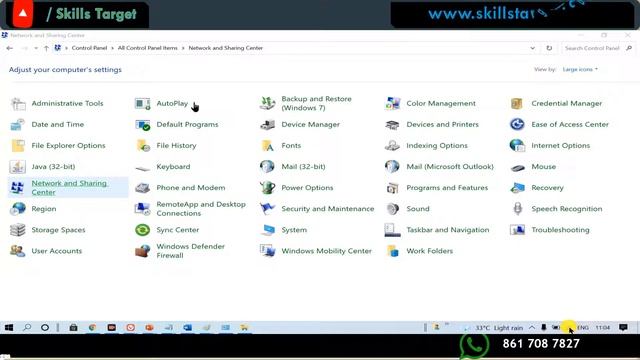Image resolution: width=640 pixels, height=360 pixels.
Task: Expand the recent locations arrow
Action: [x=36, y=48]
